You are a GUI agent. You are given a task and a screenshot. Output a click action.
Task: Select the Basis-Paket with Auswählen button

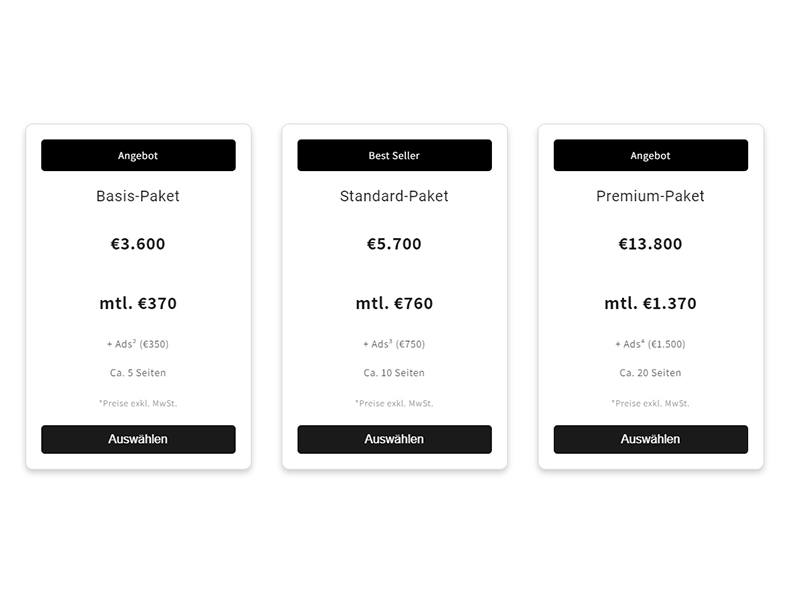[x=138, y=439]
